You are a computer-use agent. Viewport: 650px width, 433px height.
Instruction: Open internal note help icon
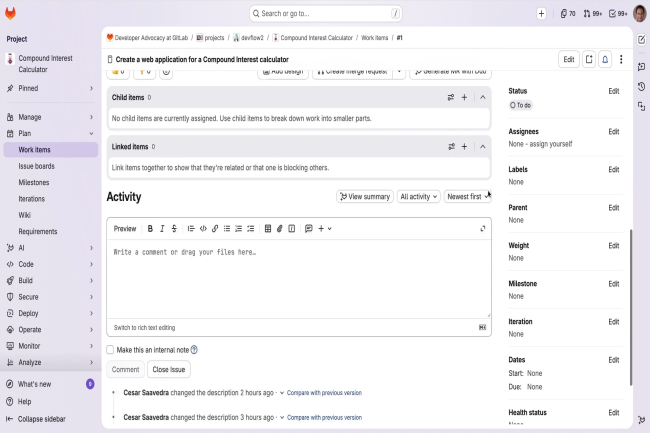[x=194, y=350]
